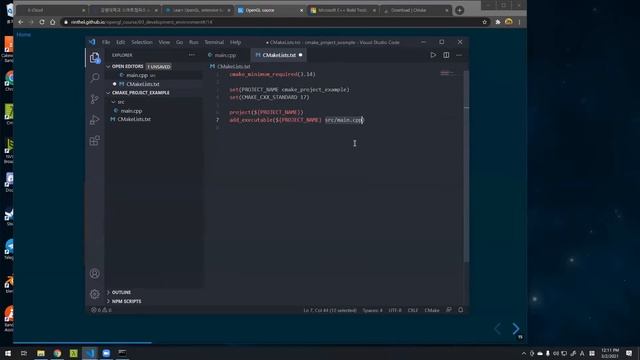This screenshot has width=640, height=360.
Task: Click errors and warnings count in status bar
Action: (x=101, y=310)
